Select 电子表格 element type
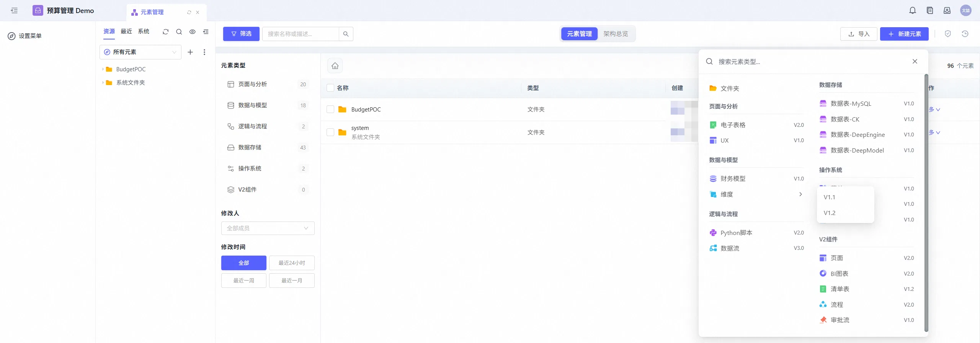Screen dimensions: 980x343 [756, 125]
